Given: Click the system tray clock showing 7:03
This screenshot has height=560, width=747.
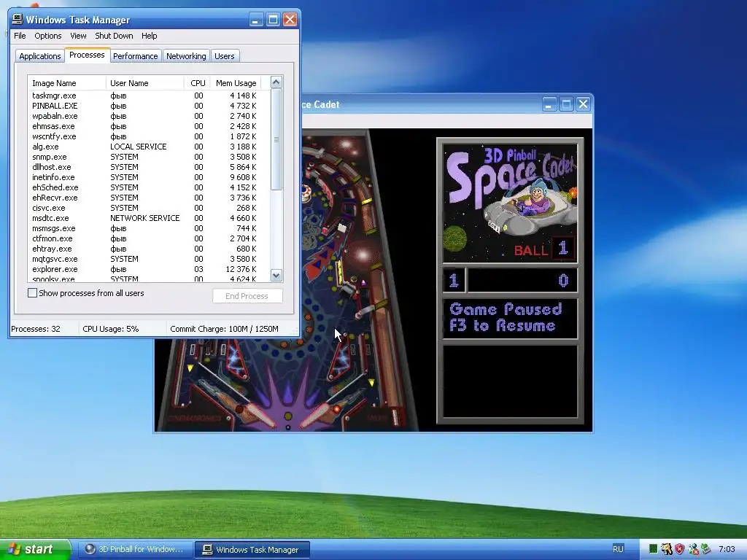Looking at the screenshot, I should click(727, 549).
